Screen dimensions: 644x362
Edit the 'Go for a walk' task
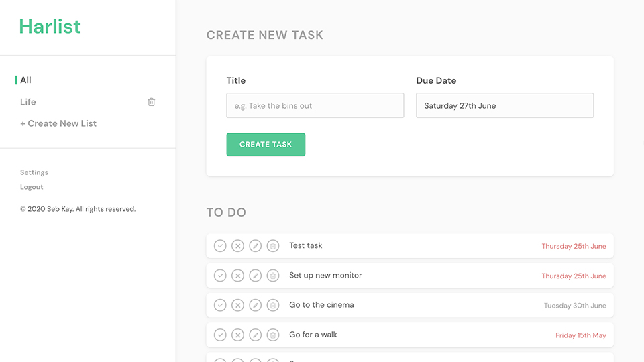pyautogui.click(x=255, y=335)
